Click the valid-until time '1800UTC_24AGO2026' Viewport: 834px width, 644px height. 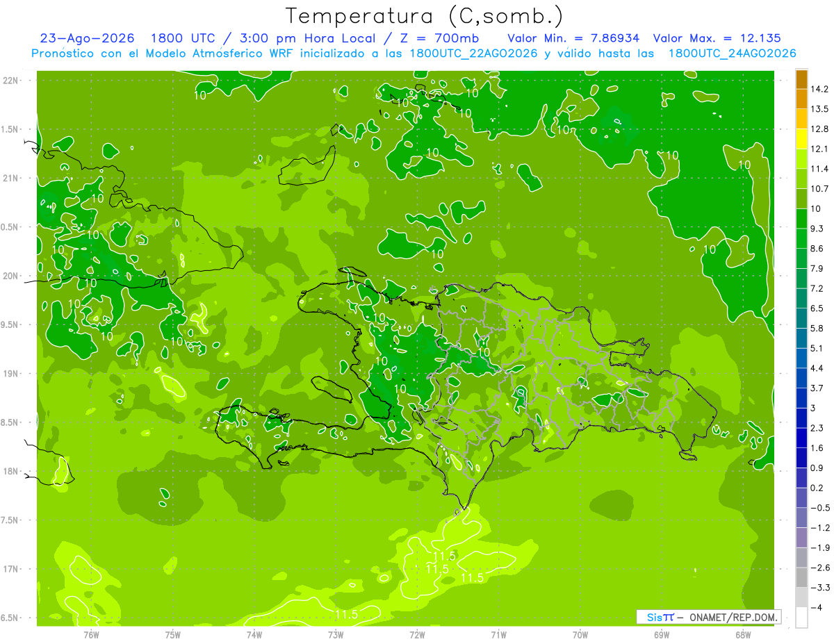(732, 53)
